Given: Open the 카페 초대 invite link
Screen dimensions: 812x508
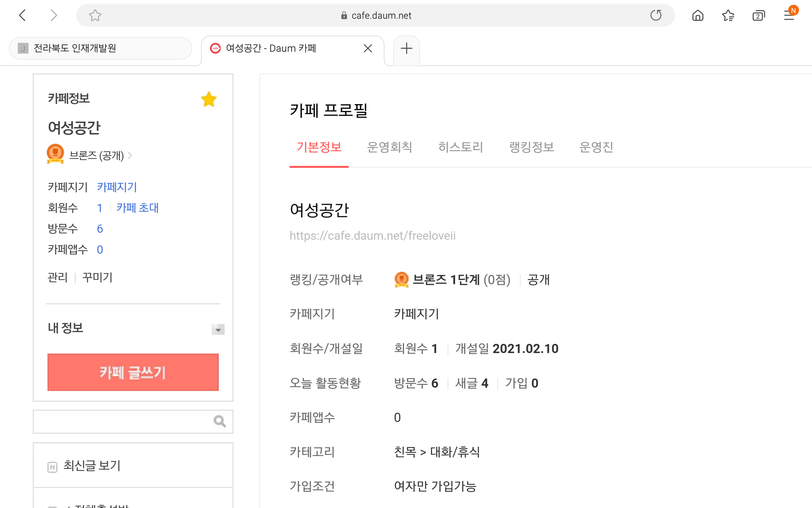Looking at the screenshot, I should click(x=138, y=208).
